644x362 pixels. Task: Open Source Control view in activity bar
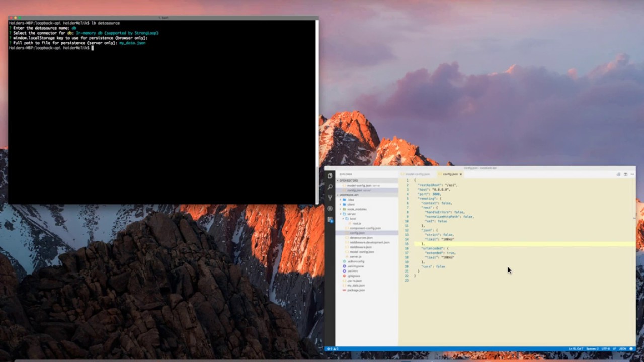330,198
